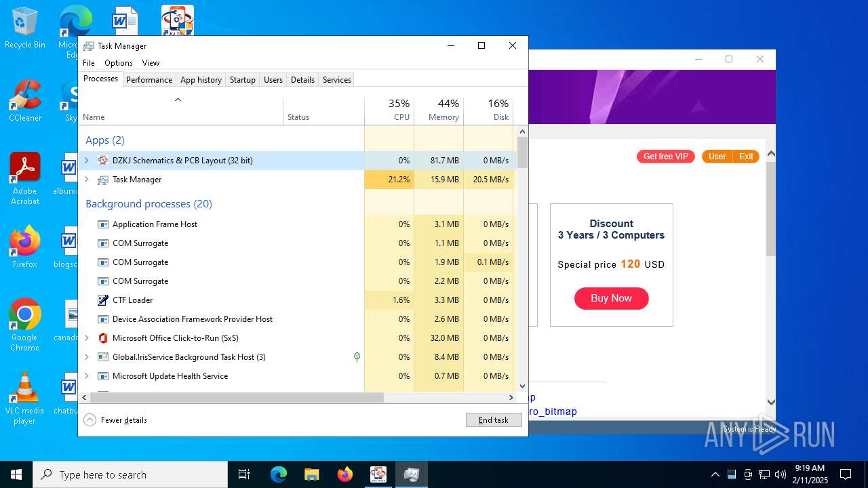Click CTF Loader process icon
The image size is (868, 488).
pyautogui.click(x=103, y=300)
